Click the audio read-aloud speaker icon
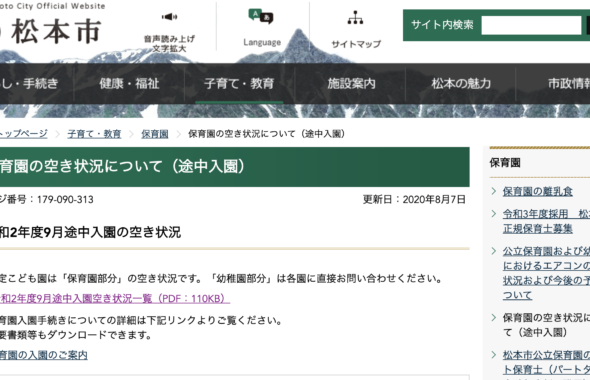Screen dimensions: 590x380 tap(169, 17)
